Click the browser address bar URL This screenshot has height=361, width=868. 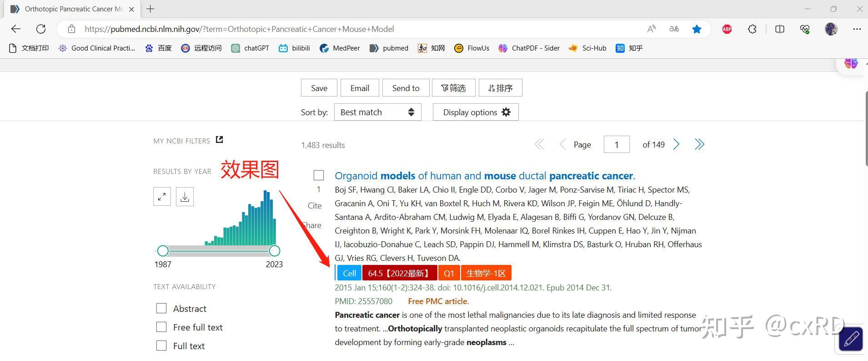click(239, 29)
